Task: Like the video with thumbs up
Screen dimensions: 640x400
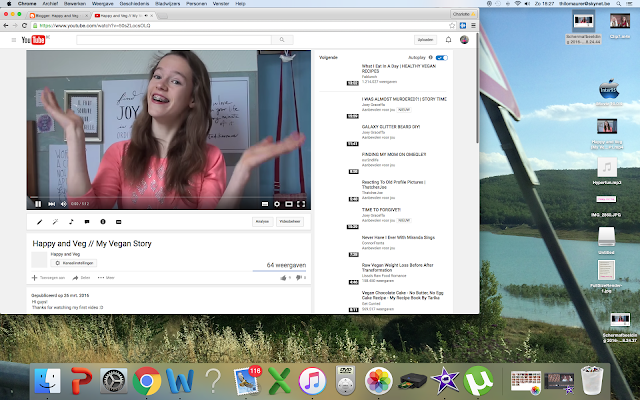Action: pyautogui.click(x=285, y=278)
